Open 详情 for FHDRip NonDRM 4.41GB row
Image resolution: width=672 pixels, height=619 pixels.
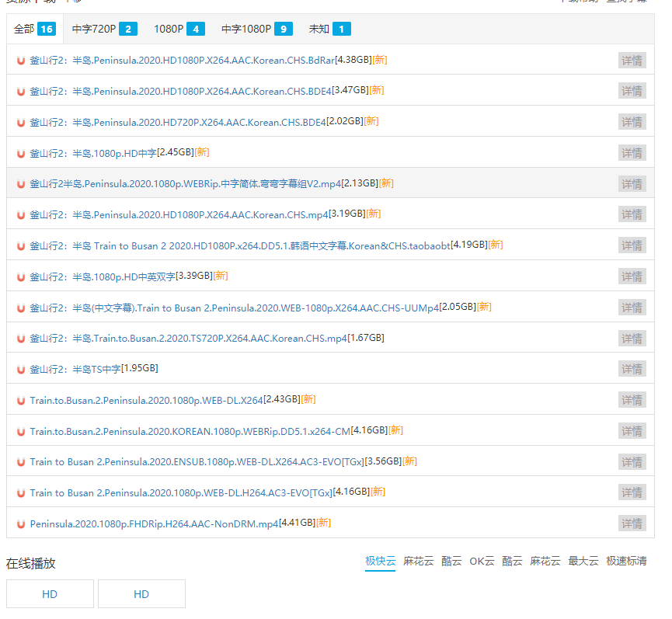coord(632,523)
